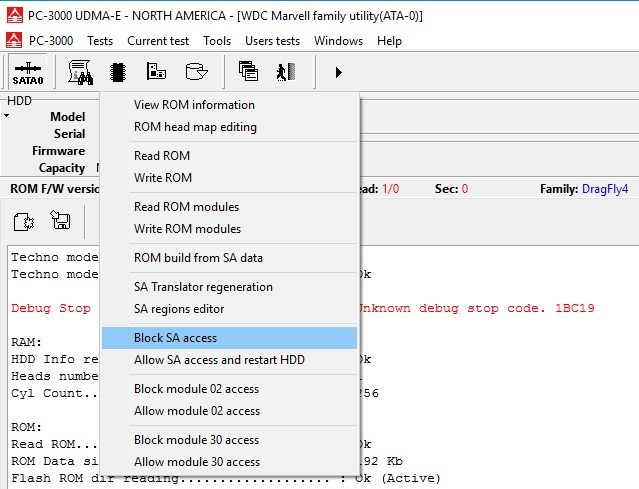Open the service area modules toolbar icon
The image size is (639, 489).
click(x=156, y=72)
